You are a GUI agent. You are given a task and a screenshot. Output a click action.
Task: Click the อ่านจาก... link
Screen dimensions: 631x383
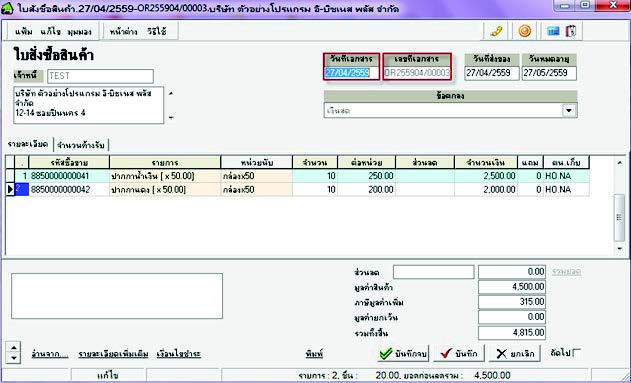coord(50,354)
